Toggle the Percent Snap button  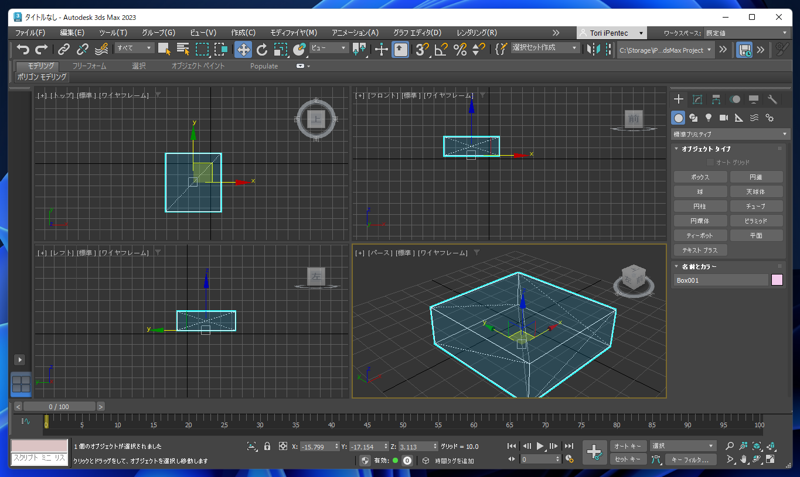click(x=460, y=49)
